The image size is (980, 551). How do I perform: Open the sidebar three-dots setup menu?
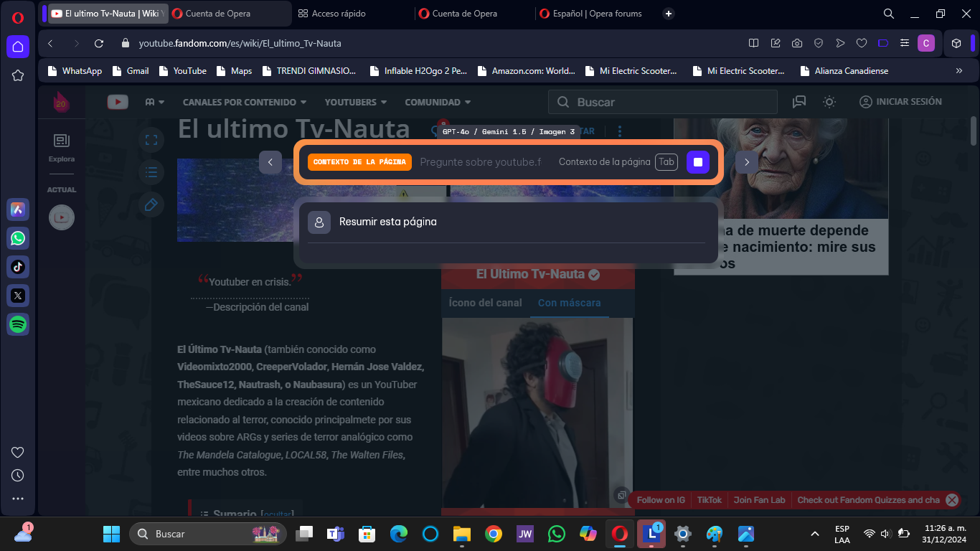18,499
